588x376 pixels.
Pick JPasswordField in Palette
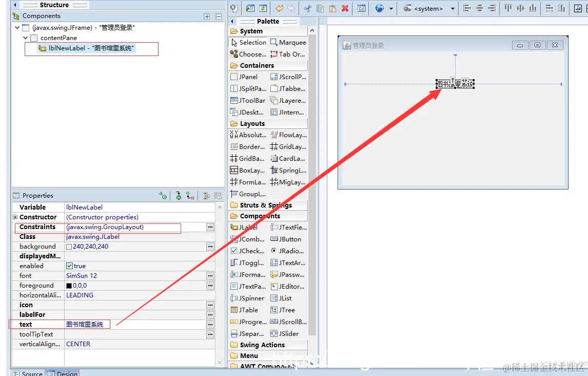point(287,275)
